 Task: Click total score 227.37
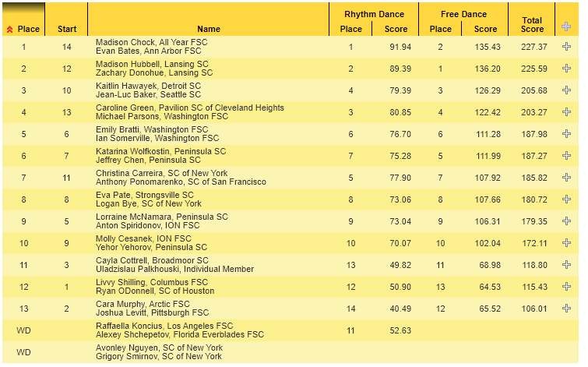534,47
